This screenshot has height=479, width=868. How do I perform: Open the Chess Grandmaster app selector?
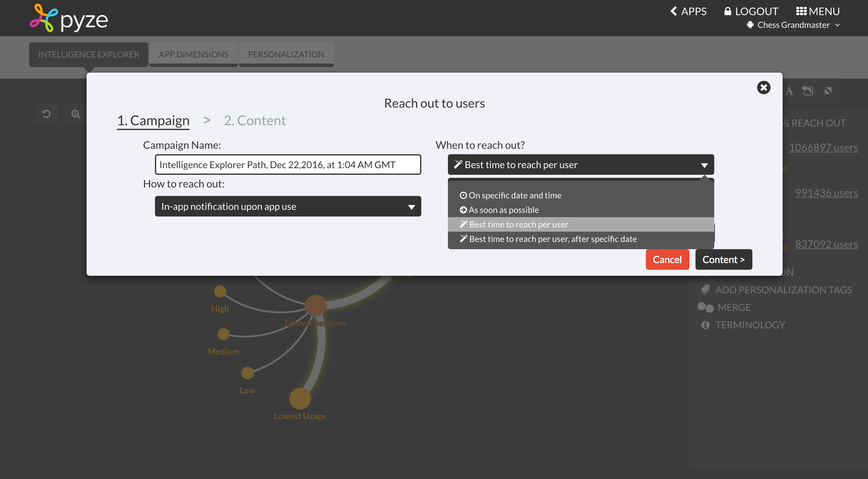(x=794, y=25)
